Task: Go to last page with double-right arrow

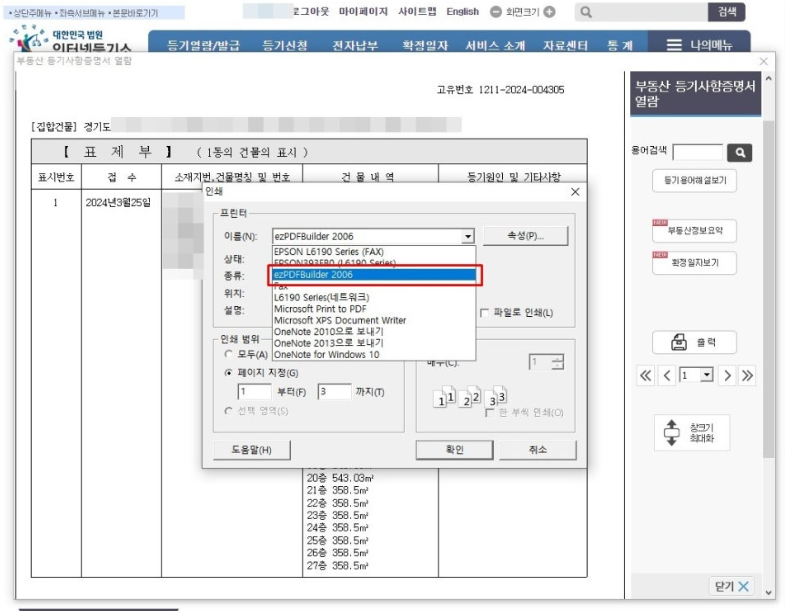Action: coord(747,376)
